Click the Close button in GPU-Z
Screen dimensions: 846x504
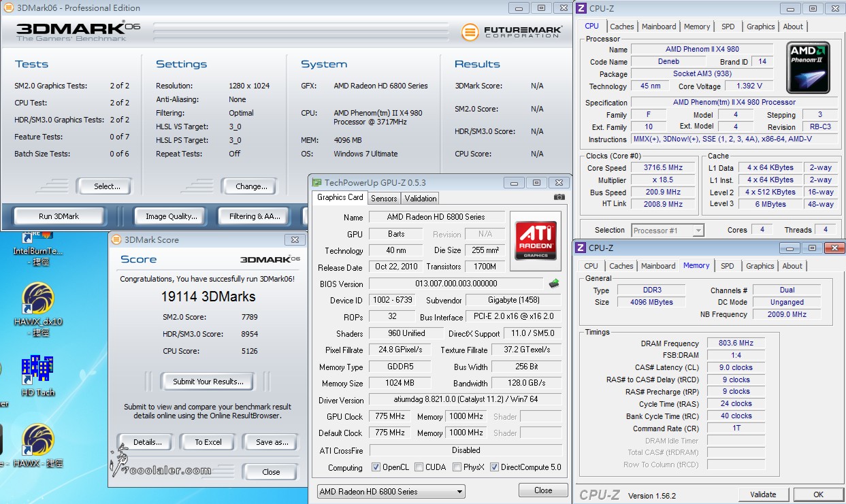pos(543,490)
